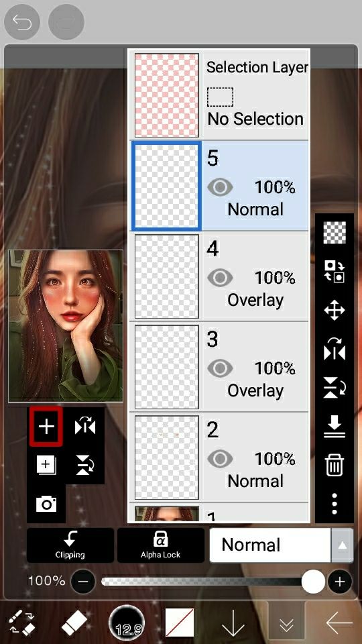362x644 pixels.
Task: Turn on Alpha Lock
Action: (x=160, y=545)
